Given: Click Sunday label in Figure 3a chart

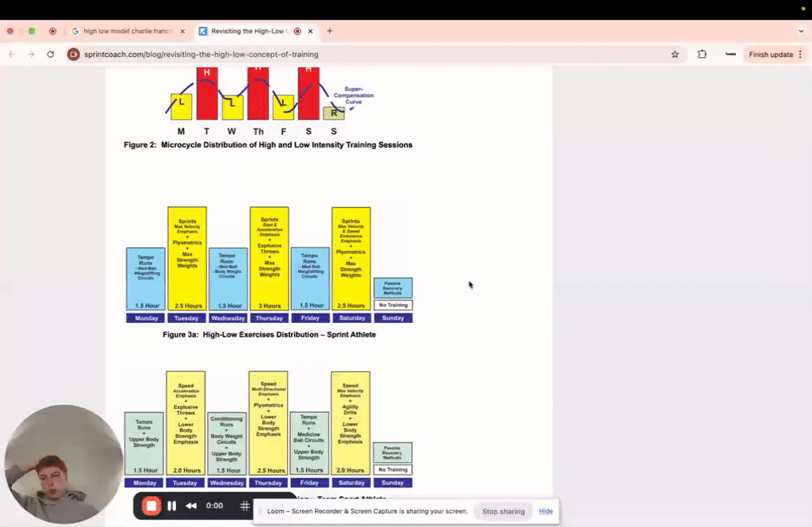Looking at the screenshot, I should click(393, 318).
